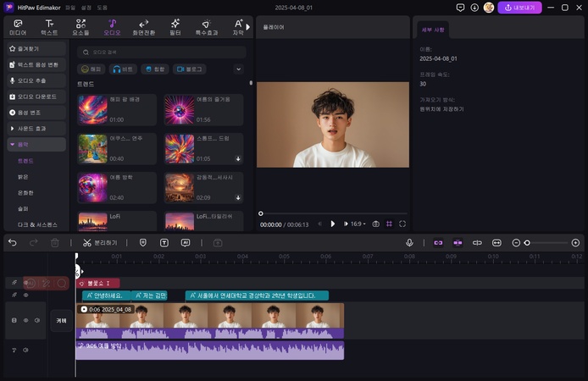Filter audio by the 블로그 tag
Viewport: 588px width, 381px height.
[190, 69]
